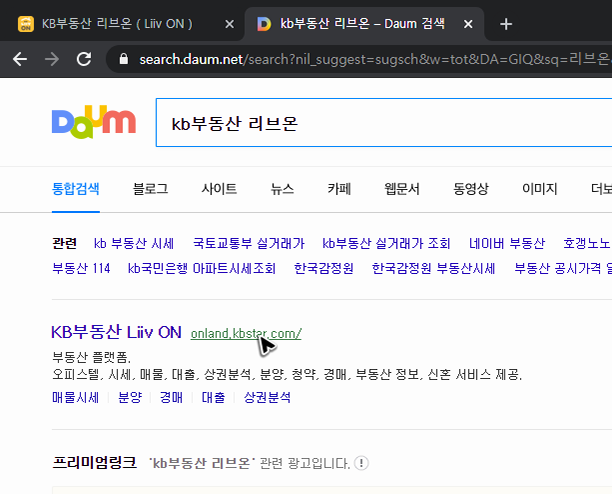Image resolution: width=612 pixels, height=494 pixels.
Task: Go forward in browser history
Action: click(x=52, y=59)
